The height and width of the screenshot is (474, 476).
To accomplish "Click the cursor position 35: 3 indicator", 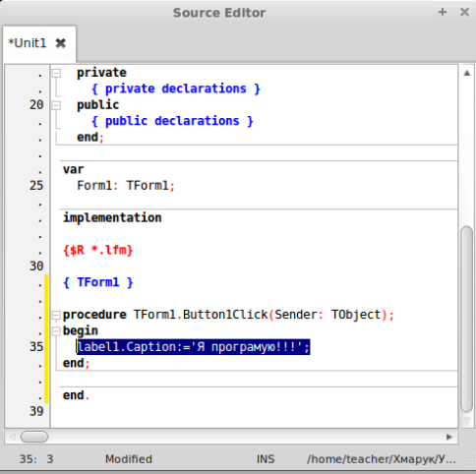I will [36, 459].
